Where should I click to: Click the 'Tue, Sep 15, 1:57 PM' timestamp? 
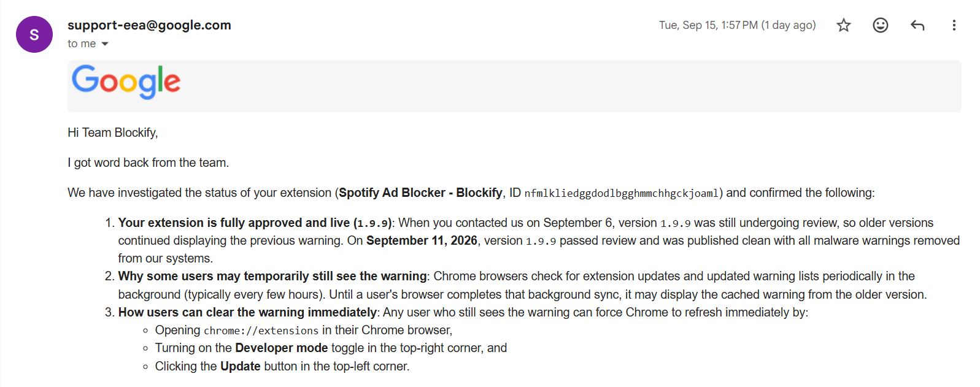pyautogui.click(x=708, y=25)
